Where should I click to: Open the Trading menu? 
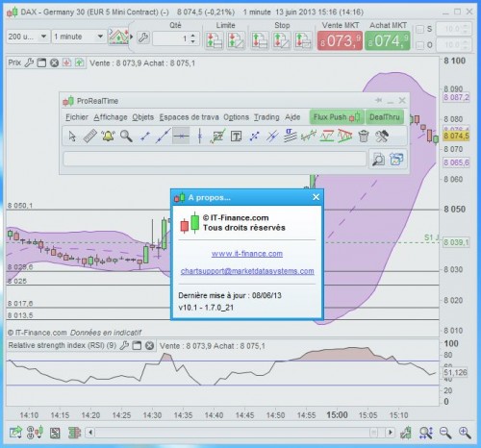(x=266, y=117)
